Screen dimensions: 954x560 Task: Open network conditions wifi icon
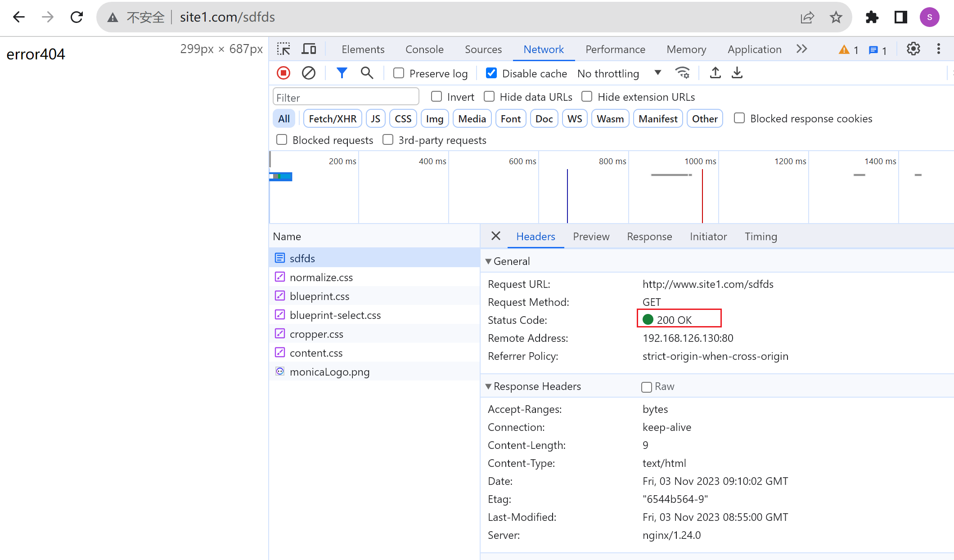(682, 73)
